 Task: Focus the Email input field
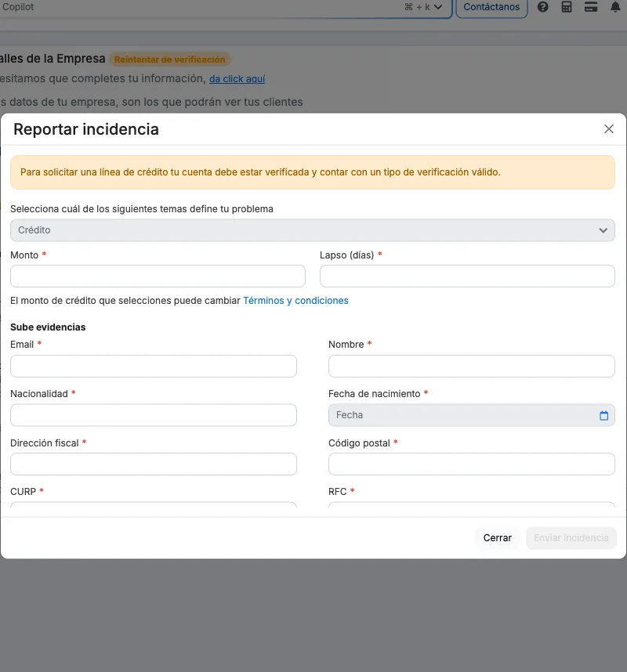(154, 366)
